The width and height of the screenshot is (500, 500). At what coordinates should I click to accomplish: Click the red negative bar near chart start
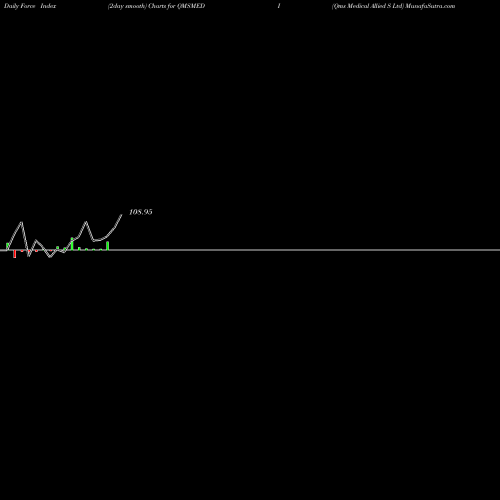15,254
